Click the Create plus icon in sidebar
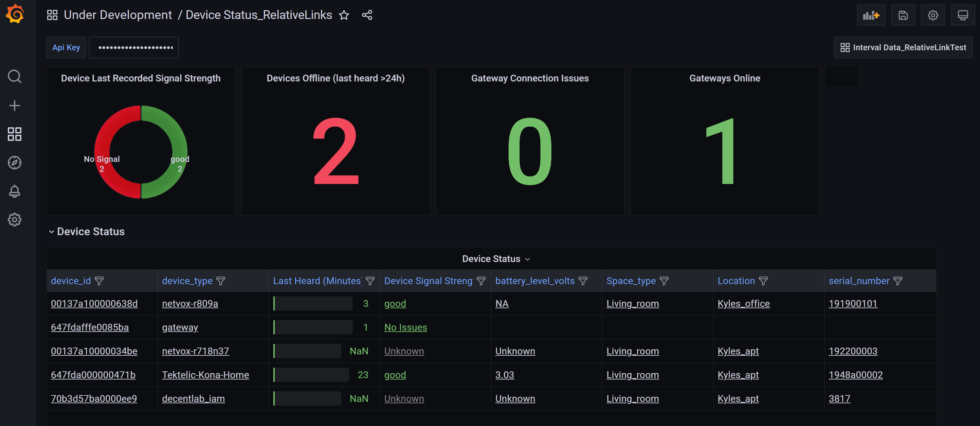The width and height of the screenshot is (980, 426). (x=15, y=105)
